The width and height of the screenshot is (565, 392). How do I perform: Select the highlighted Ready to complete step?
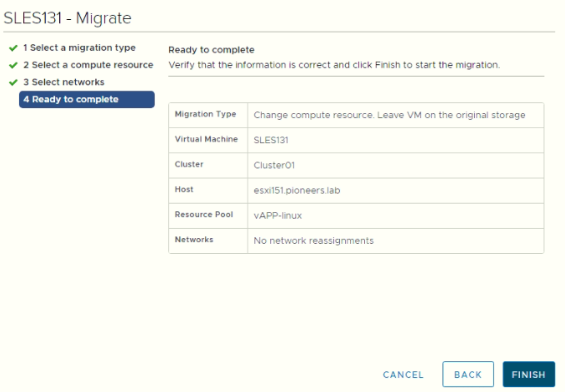(87, 99)
